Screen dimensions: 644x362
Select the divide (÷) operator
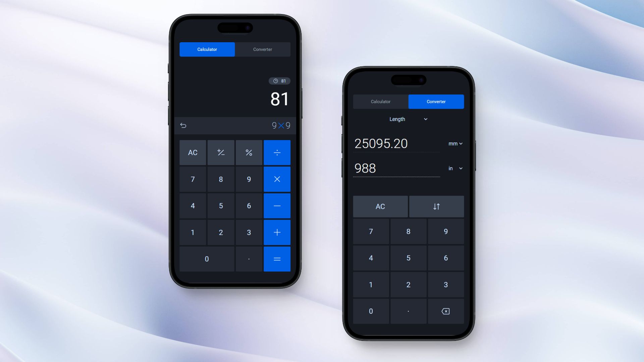[x=277, y=152]
